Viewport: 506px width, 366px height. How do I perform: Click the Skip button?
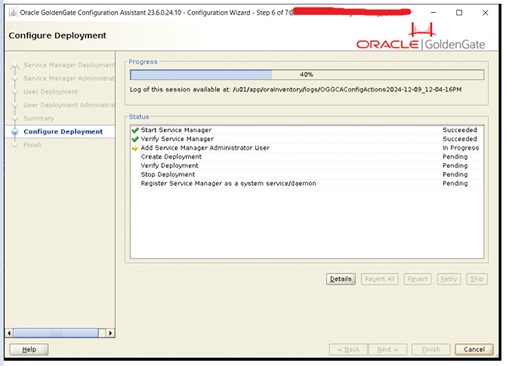pyautogui.click(x=477, y=279)
